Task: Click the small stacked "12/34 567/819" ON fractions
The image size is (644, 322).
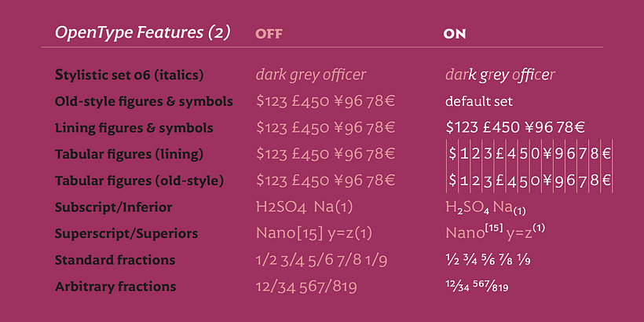Action: 477,287
